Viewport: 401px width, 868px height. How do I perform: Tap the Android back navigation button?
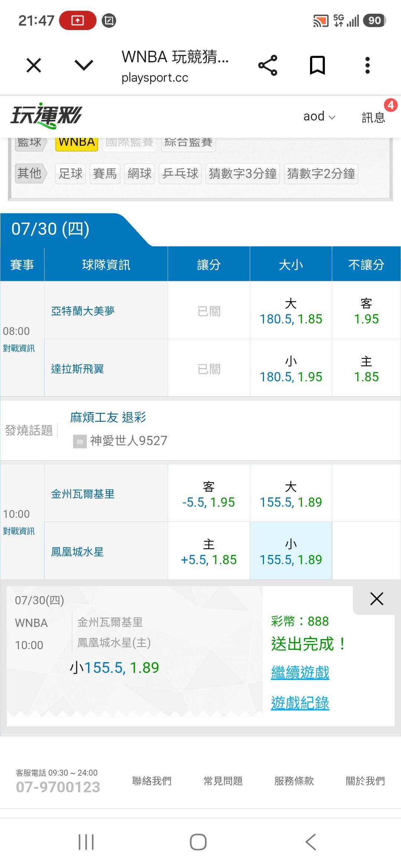[x=311, y=842]
